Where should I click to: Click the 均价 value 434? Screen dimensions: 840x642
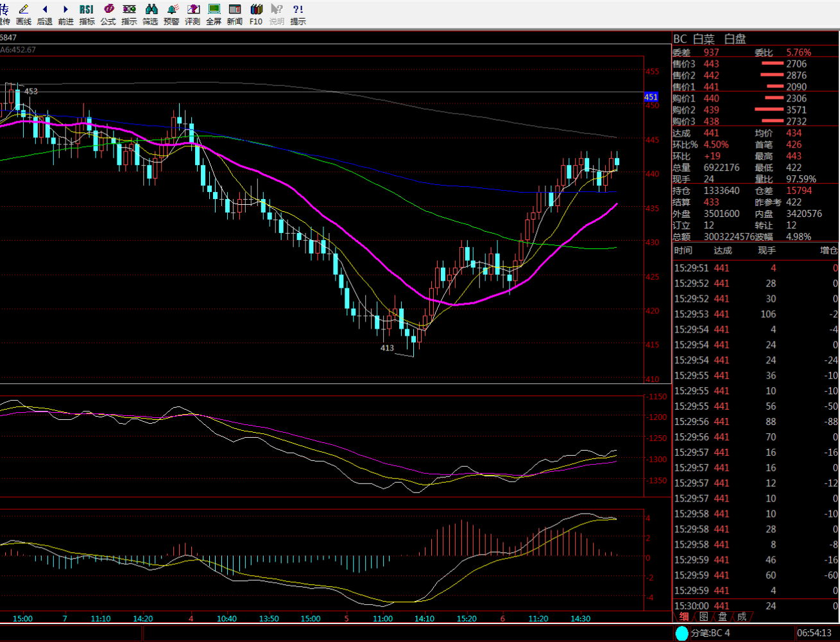794,133
